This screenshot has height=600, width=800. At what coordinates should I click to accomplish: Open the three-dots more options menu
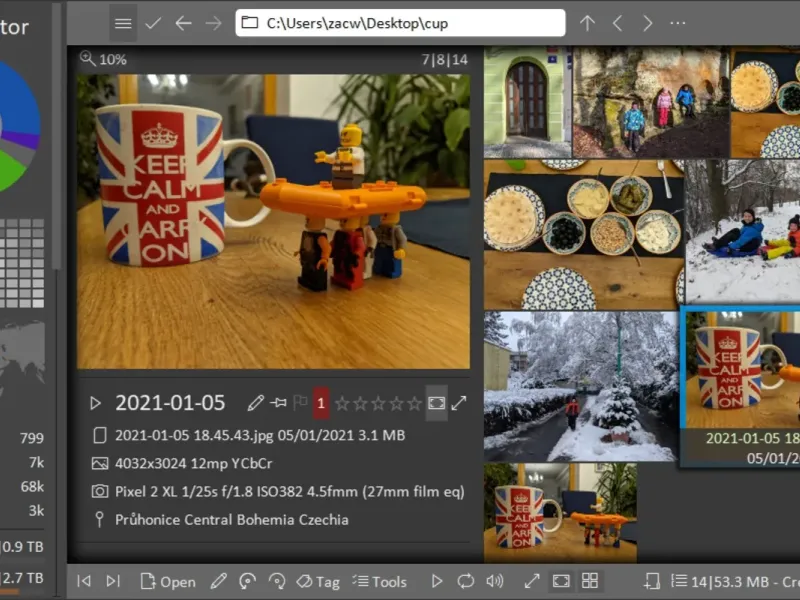678,23
